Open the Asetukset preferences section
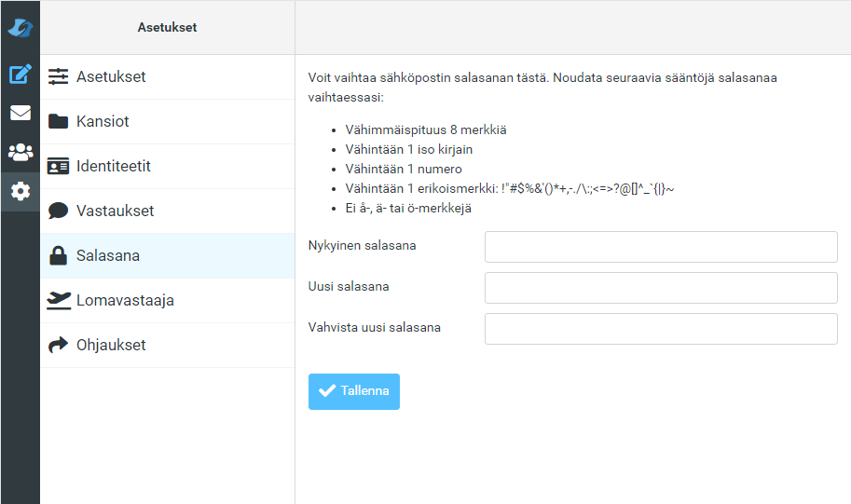Screen dimensions: 851x504 [168, 77]
